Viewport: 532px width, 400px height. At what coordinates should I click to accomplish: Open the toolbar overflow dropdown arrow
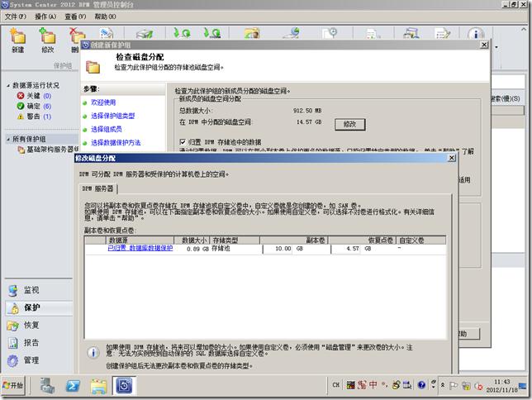(x=496, y=47)
